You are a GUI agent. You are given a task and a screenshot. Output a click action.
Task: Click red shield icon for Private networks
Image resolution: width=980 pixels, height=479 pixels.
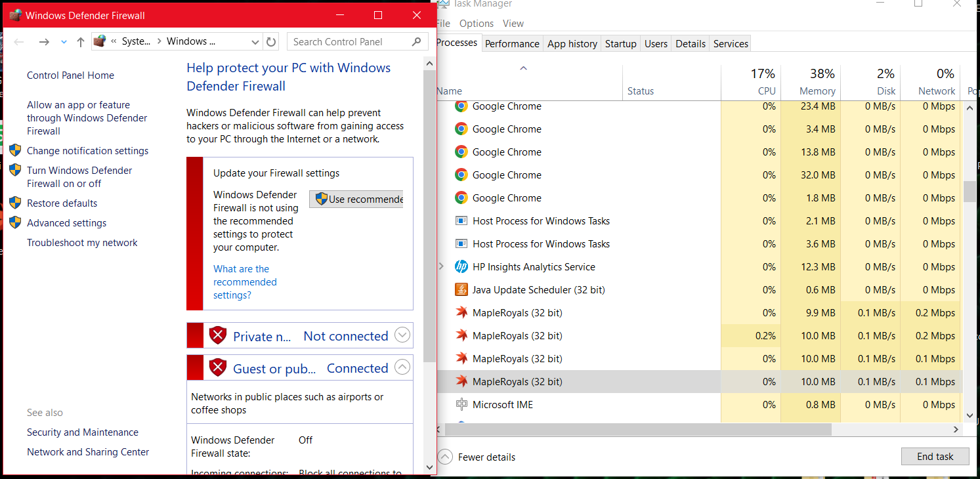[x=217, y=335]
